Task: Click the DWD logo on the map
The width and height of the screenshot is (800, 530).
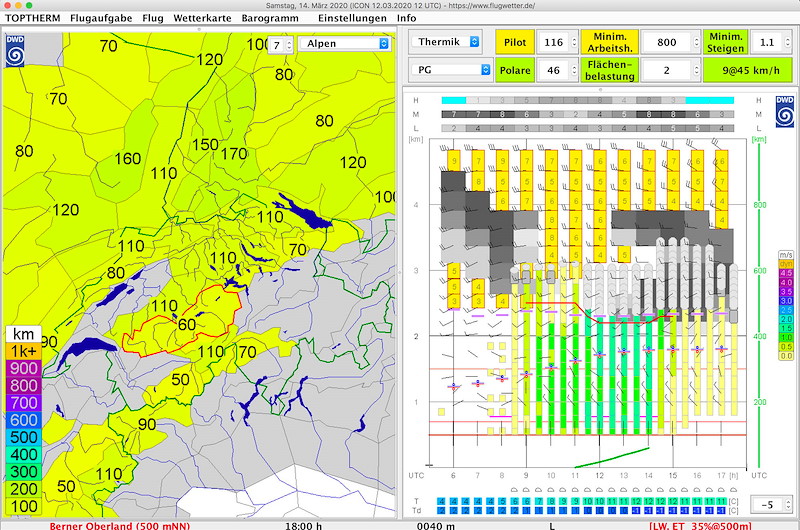Action: pos(15,51)
